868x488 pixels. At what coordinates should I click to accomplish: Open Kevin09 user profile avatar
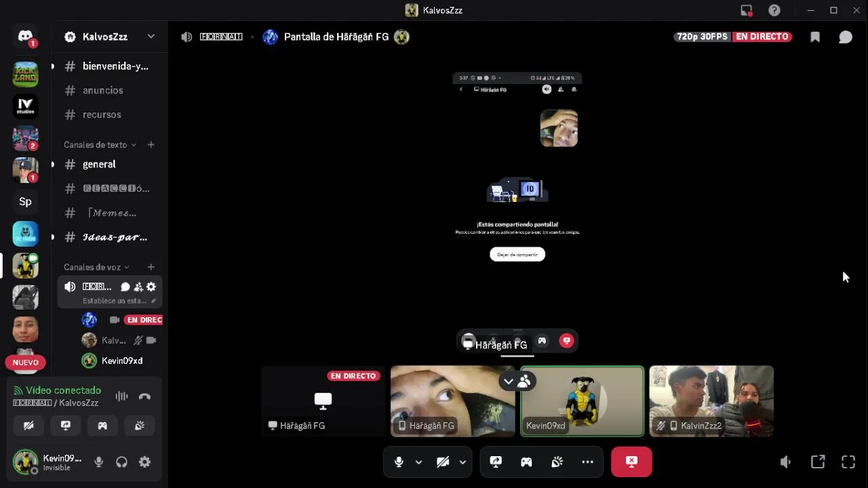[26, 462]
